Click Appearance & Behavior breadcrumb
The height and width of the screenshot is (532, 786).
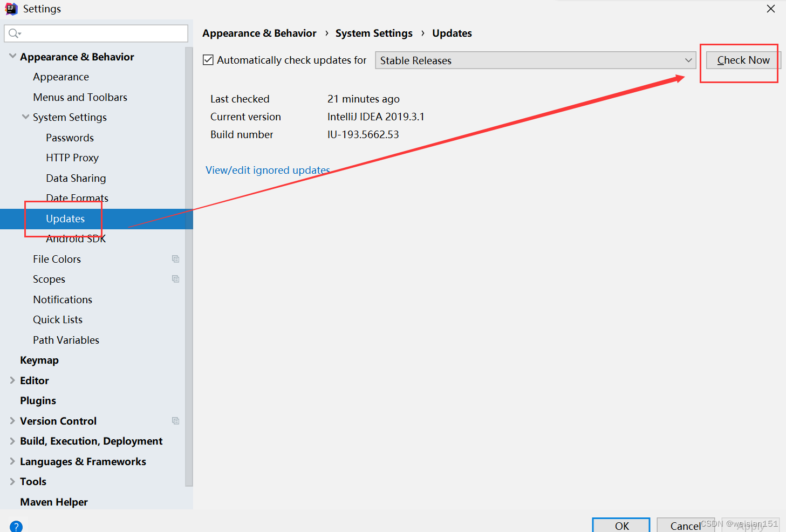259,33
